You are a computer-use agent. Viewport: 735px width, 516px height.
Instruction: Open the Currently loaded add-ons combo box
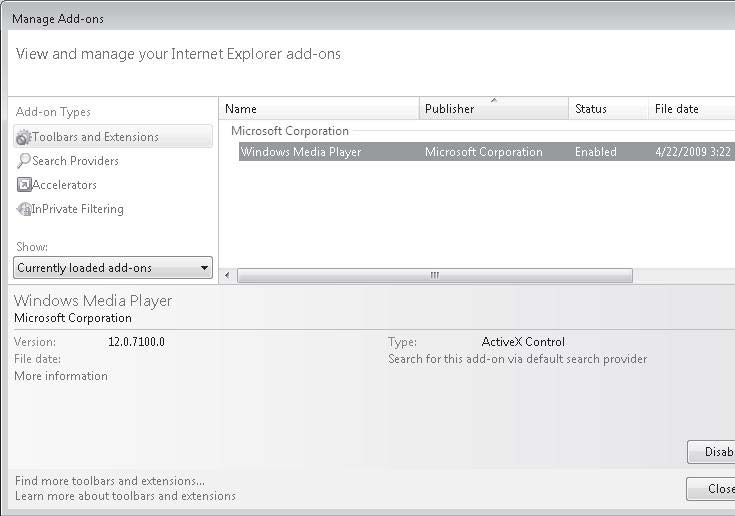(113, 268)
